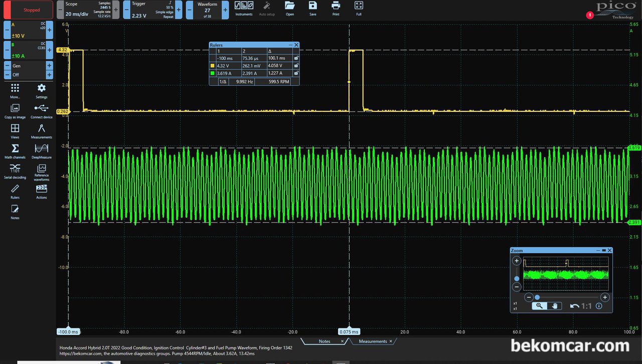
Task: Decrease Channel B range with minus
Action: pyautogui.click(x=7, y=50)
